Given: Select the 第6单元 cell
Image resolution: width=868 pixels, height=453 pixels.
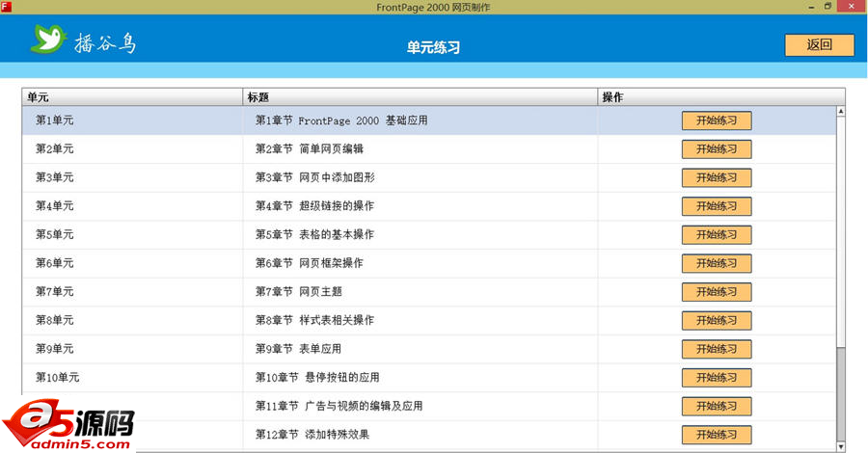Looking at the screenshot, I should pos(132,263).
